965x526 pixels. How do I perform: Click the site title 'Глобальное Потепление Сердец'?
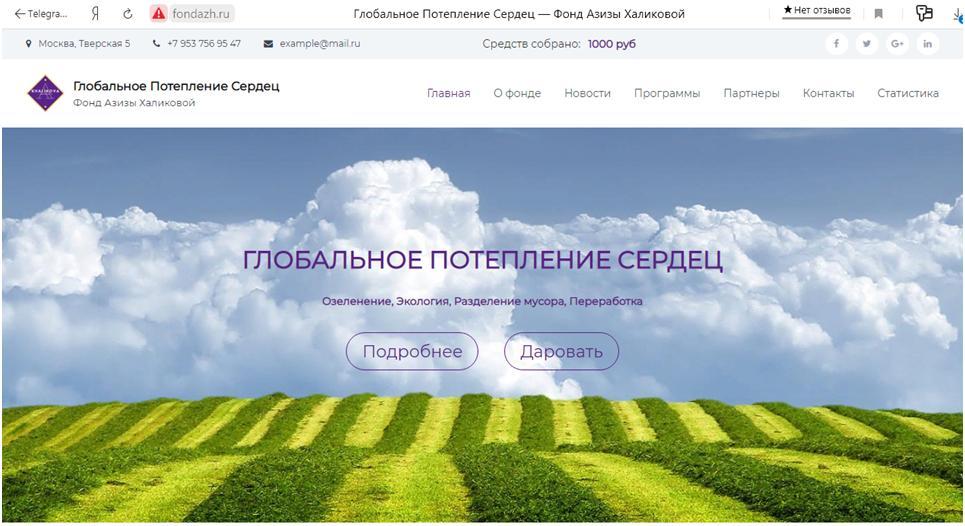point(176,86)
